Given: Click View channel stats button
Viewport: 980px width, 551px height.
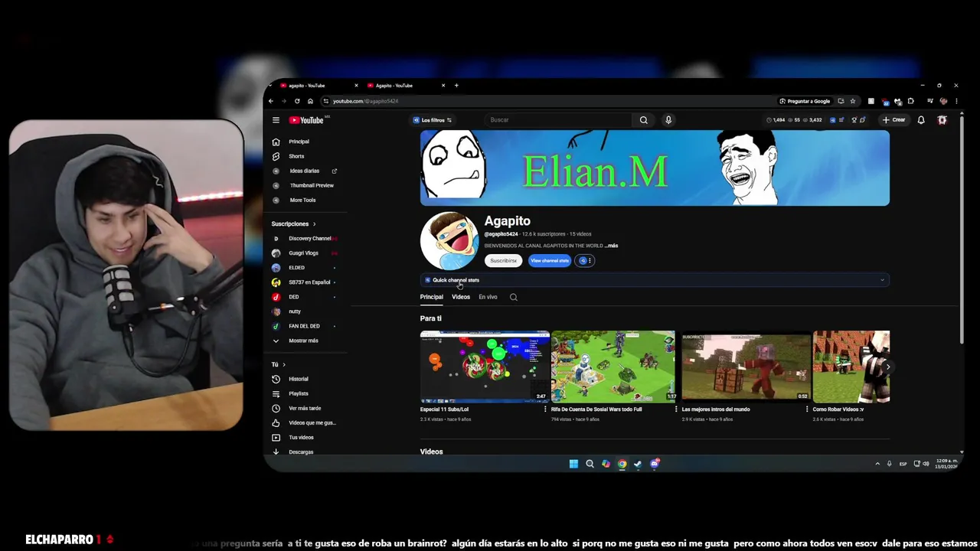Looking at the screenshot, I should coord(550,261).
